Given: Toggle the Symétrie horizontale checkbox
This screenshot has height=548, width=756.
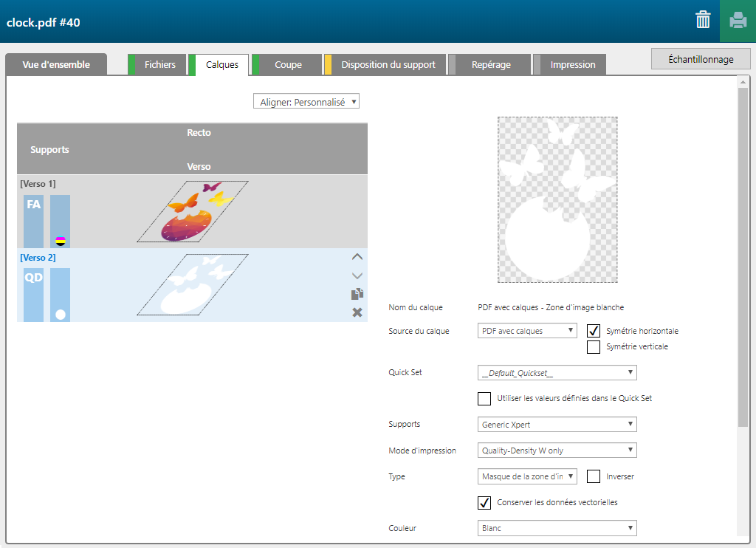Looking at the screenshot, I should coord(594,331).
